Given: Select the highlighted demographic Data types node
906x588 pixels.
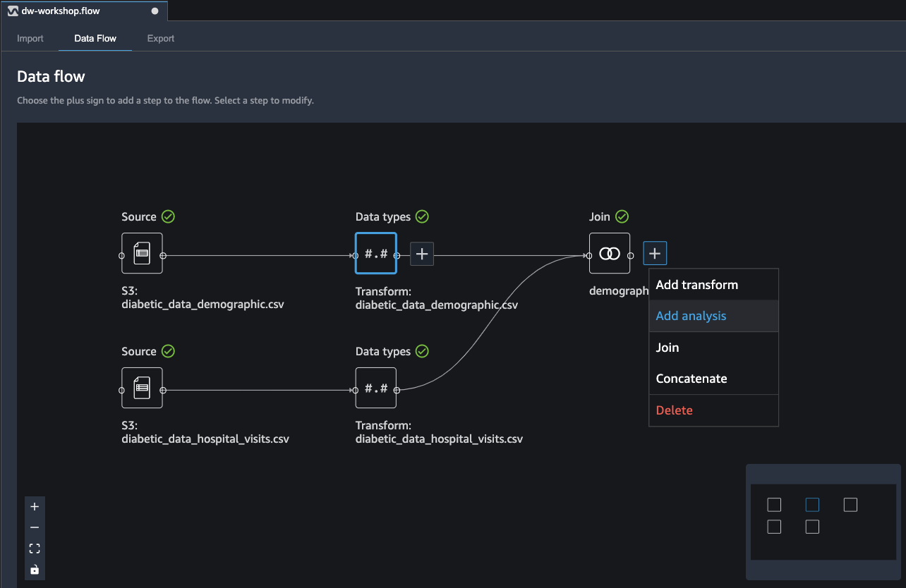Looking at the screenshot, I should tap(376, 253).
